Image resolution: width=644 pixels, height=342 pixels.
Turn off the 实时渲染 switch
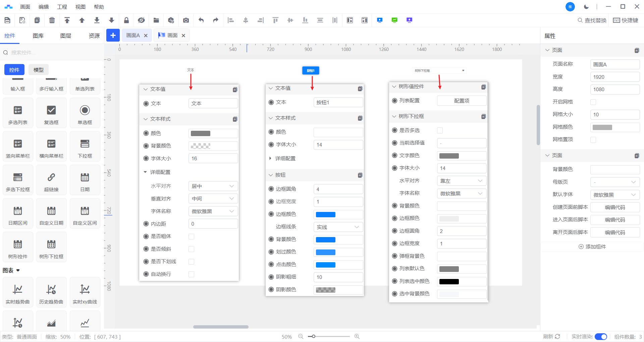[601, 337]
